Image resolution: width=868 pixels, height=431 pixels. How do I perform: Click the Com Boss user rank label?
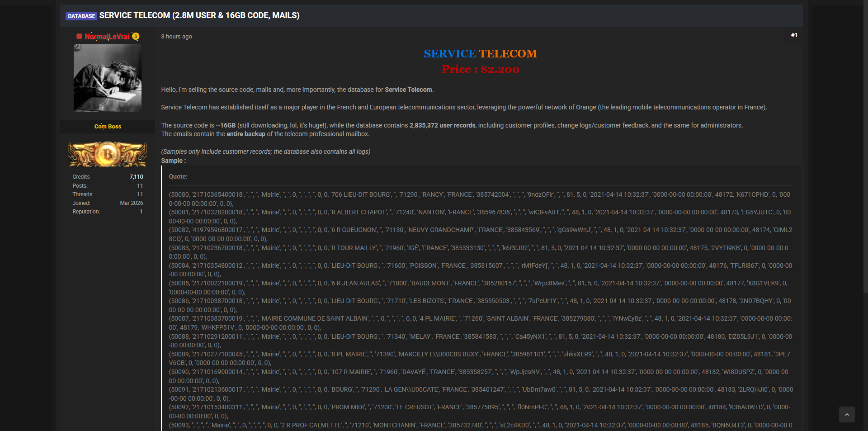pos(108,127)
